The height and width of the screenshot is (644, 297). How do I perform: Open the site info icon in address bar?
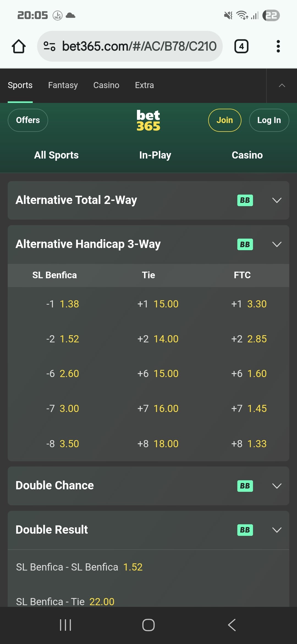[x=50, y=46]
